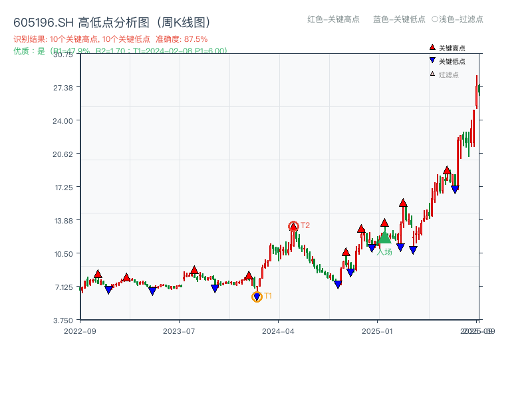Image resolution: width=532 pixels, height=399 pixels.
Task: Click y-axis label 27.38
Action: pyautogui.click(x=63, y=88)
